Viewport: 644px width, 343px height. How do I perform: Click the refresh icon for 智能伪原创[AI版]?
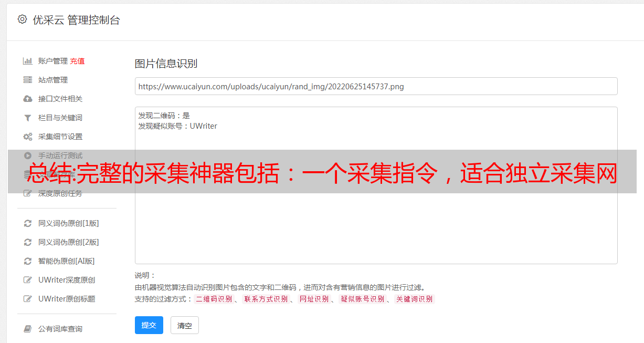coord(28,261)
